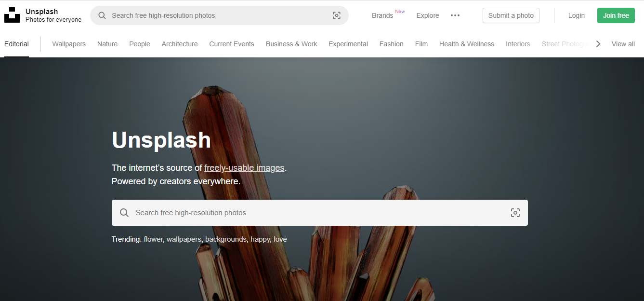Click the View all link
The image size is (644, 301).
(x=623, y=44)
